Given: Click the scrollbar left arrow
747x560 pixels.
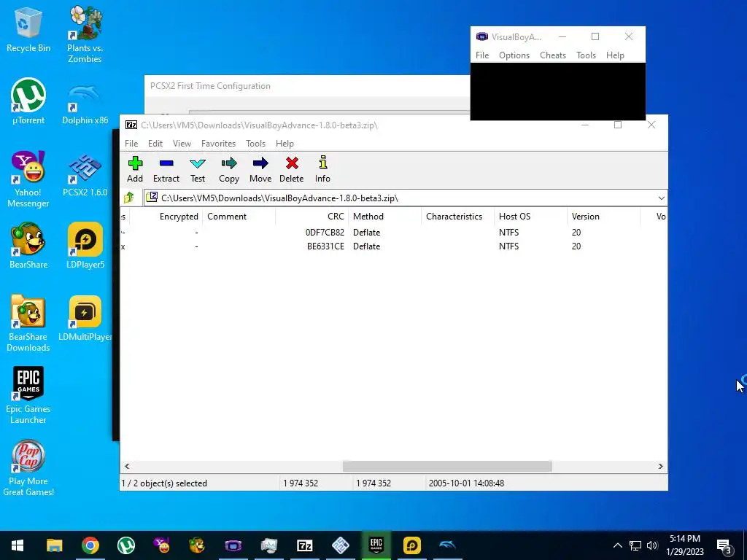Looking at the screenshot, I should (127, 466).
